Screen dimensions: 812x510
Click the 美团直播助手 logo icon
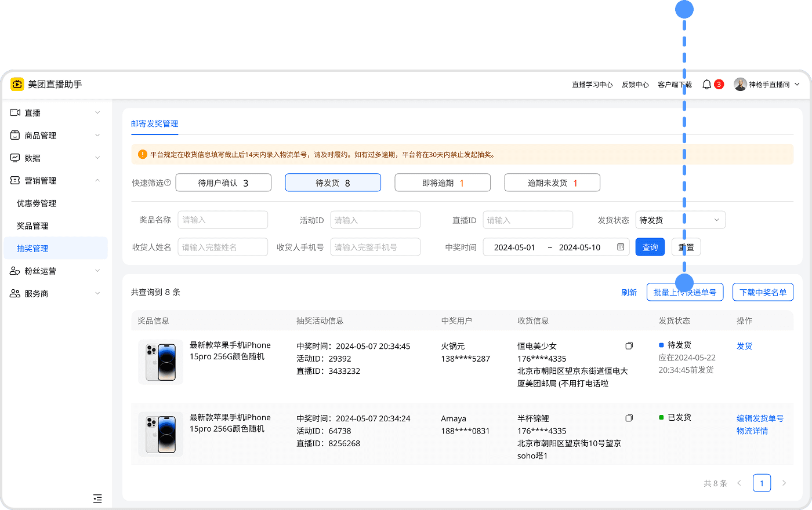[17, 84]
